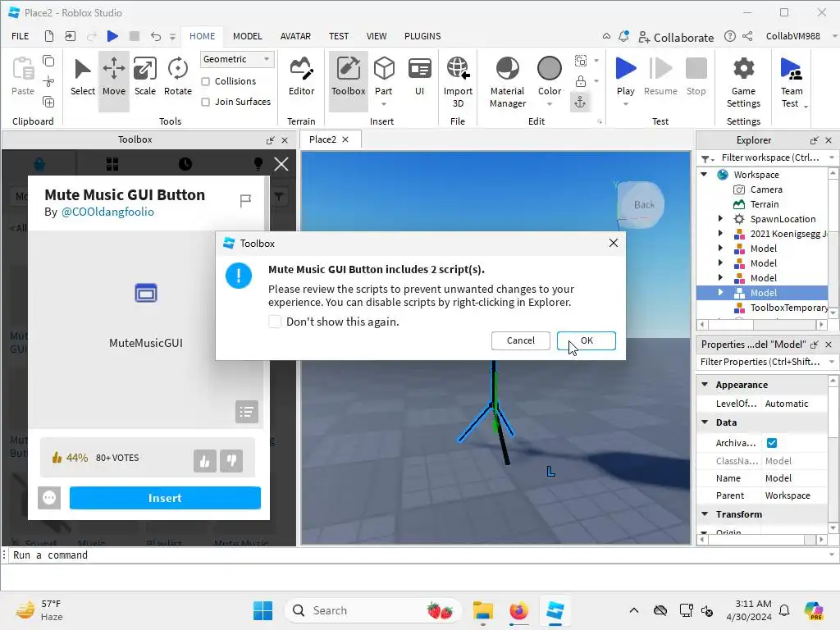Click the blue Play button in ribbon
Image resolution: width=840 pixels, height=630 pixels.
(x=626, y=69)
